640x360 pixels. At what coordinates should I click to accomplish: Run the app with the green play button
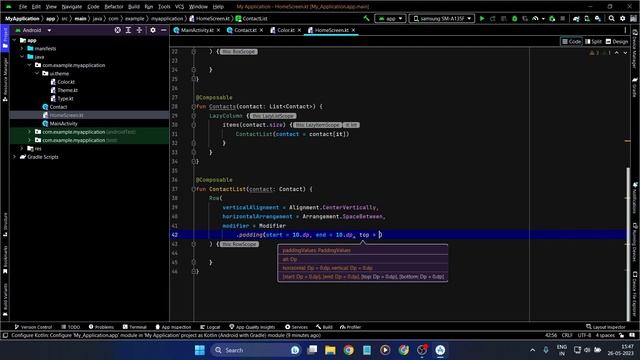pyautogui.click(x=482, y=18)
